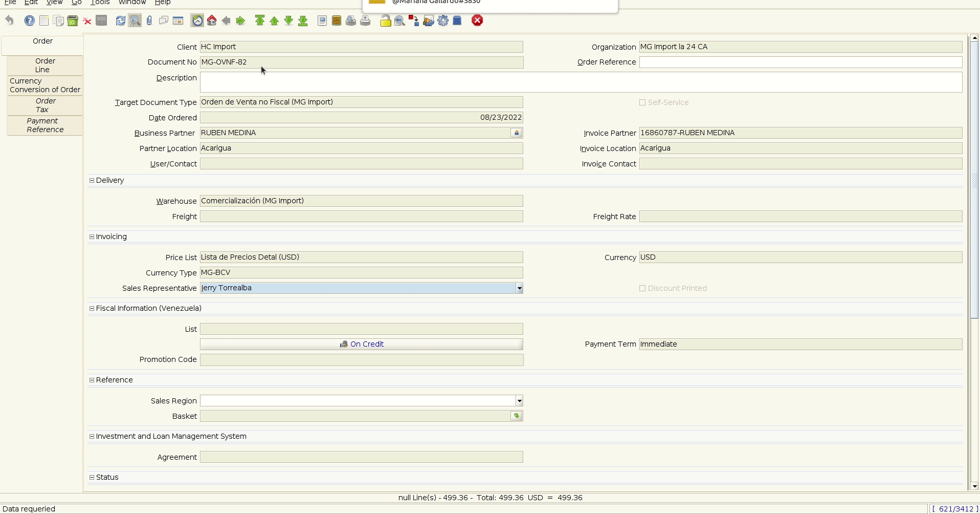Click the On Credit button
Image resolution: width=980 pixels, height=514 pixels.
click(362, 344)
